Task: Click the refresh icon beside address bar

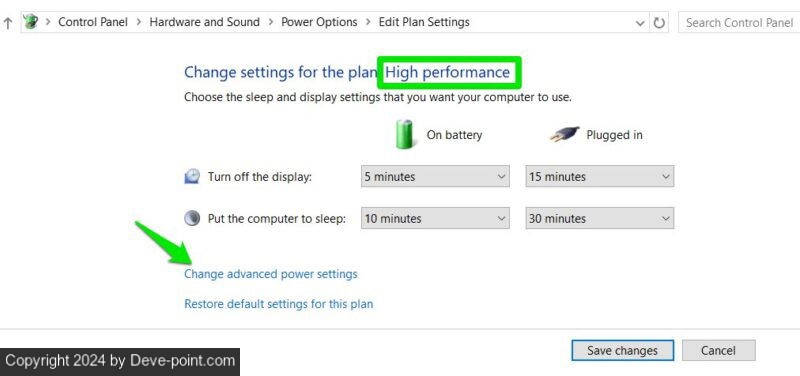Action: click(659, 23)
